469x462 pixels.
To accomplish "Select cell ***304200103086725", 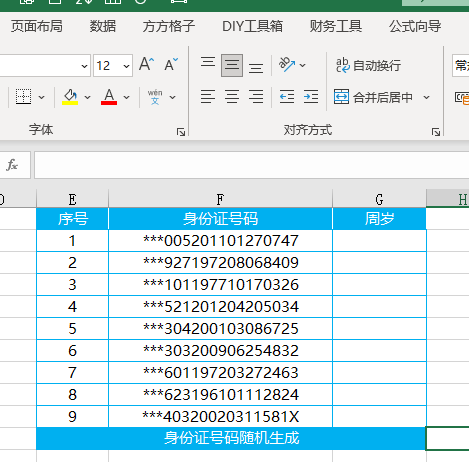I will pos(220,329).
